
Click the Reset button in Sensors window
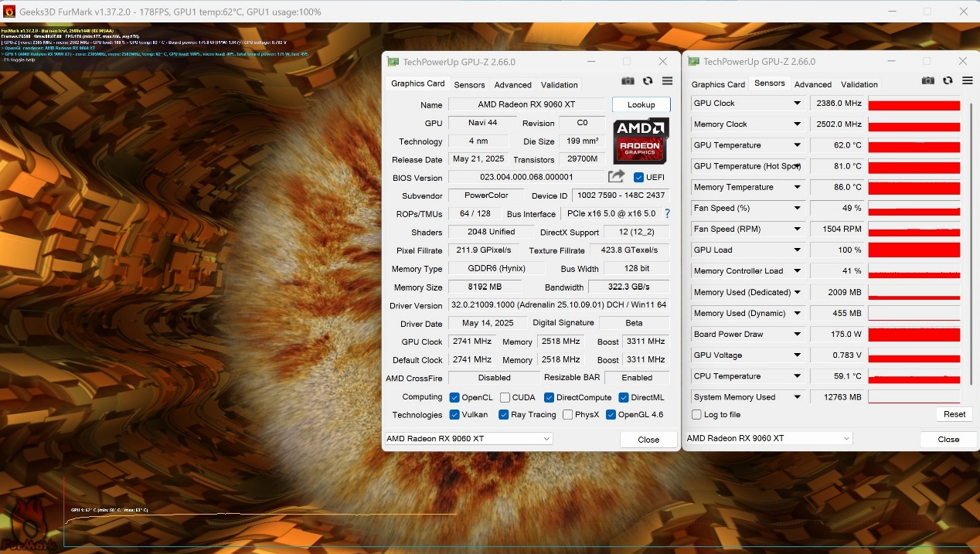(x=954, y=414)
